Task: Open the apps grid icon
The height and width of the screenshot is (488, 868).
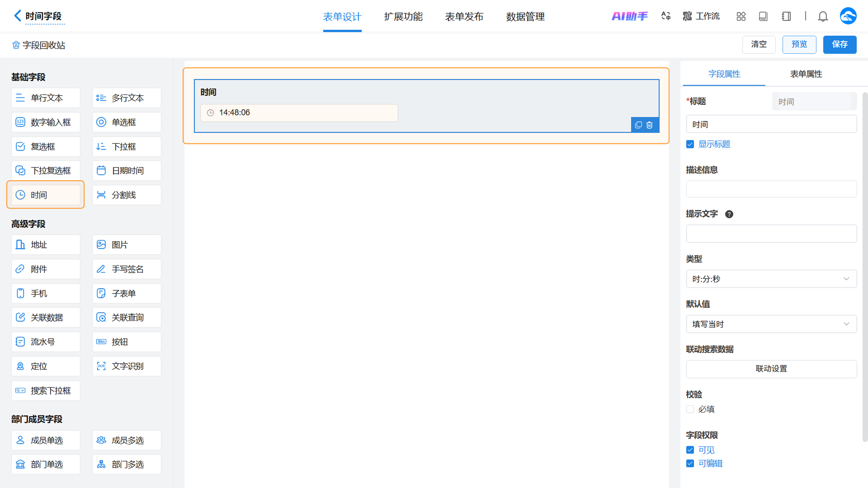Action: click(741, 16)
